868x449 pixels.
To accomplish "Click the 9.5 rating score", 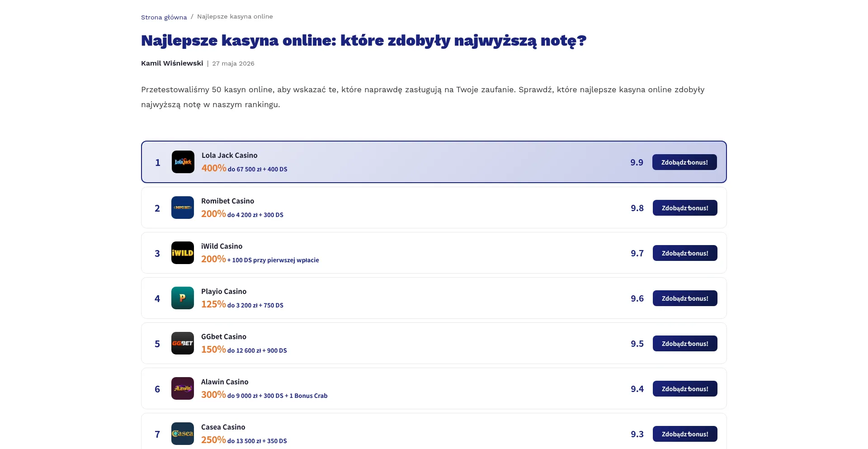I will (x=637, y=344).
